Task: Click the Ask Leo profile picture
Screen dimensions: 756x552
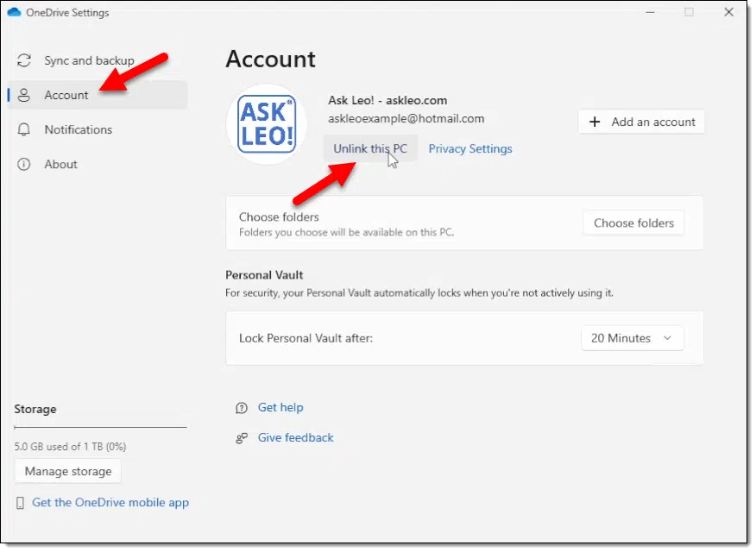Action: click(268, 124)
